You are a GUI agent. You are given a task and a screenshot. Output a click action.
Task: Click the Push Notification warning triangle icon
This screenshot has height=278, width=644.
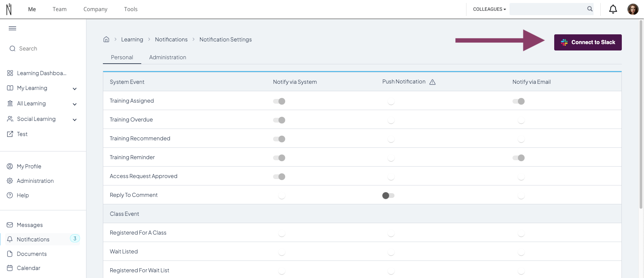pos(432,82)
